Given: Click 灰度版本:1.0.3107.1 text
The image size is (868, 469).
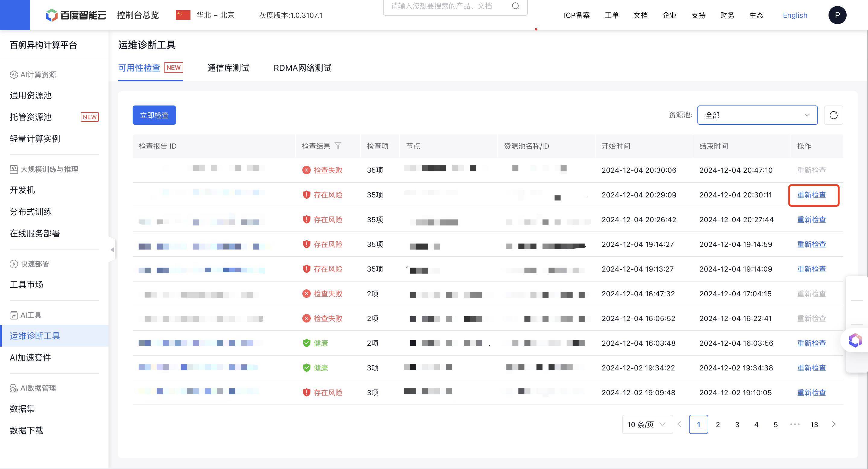Looking at the screenshot, I should 291,15.
